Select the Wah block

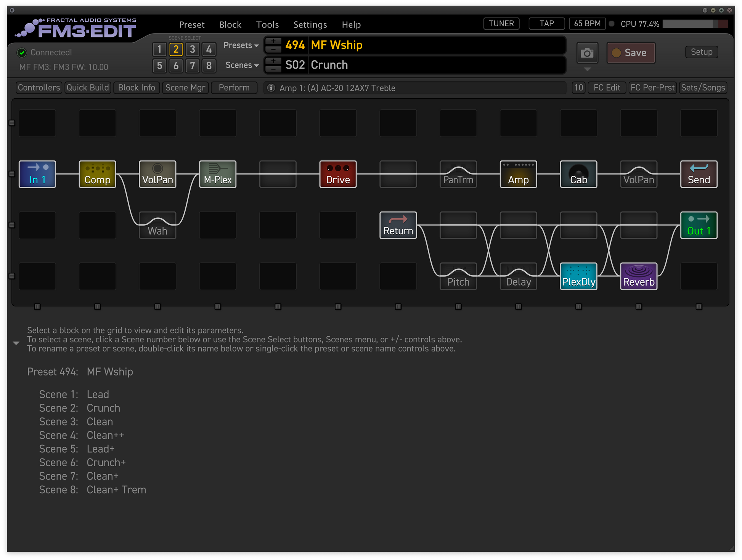pyautogui.click(x=157, y=225)
